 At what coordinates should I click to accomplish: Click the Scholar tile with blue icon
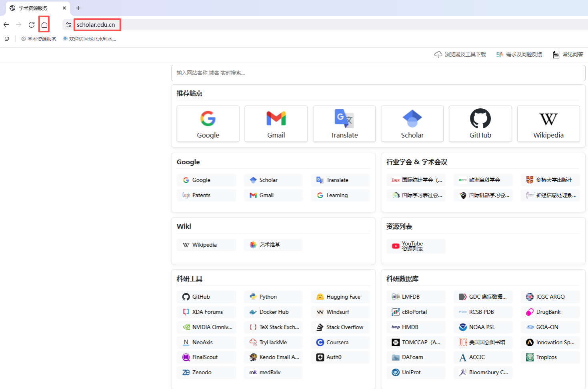[412, 124]
